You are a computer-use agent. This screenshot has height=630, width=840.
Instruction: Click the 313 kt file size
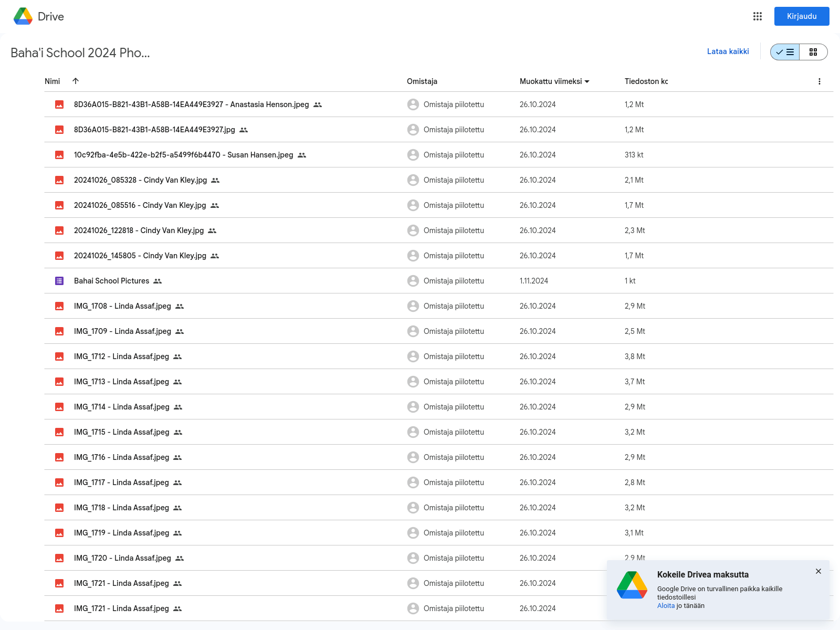pos(634,155)
